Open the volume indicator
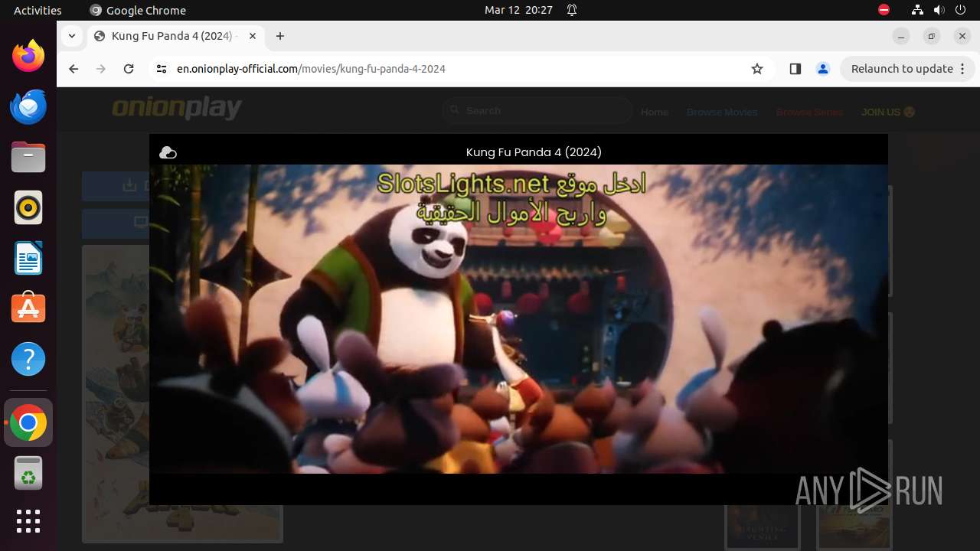The height and width of the screenshot is (551, 980). click(939, 11)
